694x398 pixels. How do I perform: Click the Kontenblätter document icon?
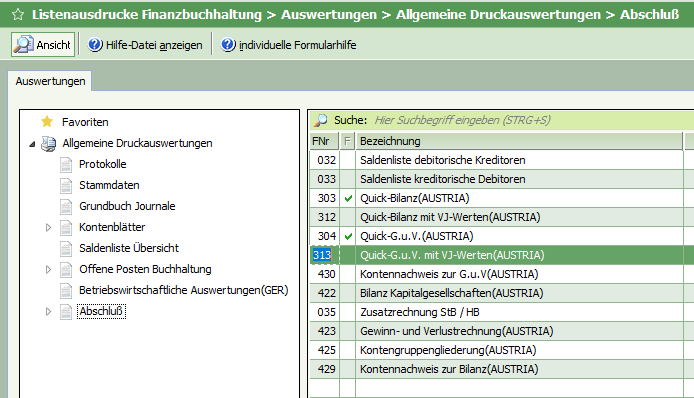66,227
